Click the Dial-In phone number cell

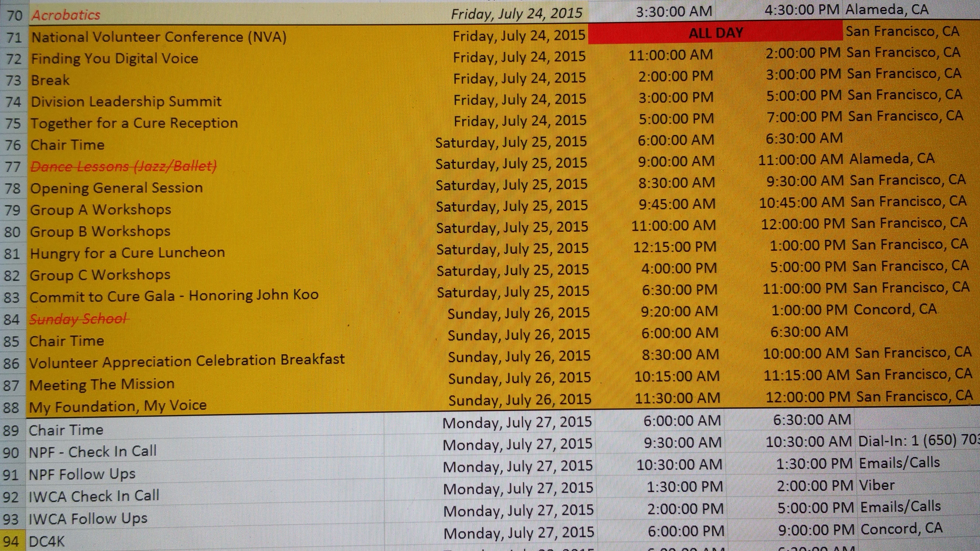pyautogui.click(x=917, y=441)
